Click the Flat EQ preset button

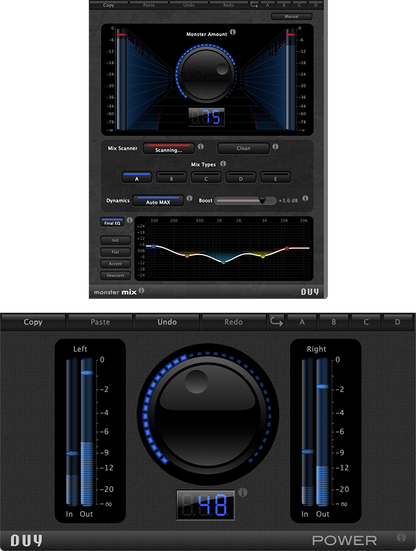coord(115,252)
